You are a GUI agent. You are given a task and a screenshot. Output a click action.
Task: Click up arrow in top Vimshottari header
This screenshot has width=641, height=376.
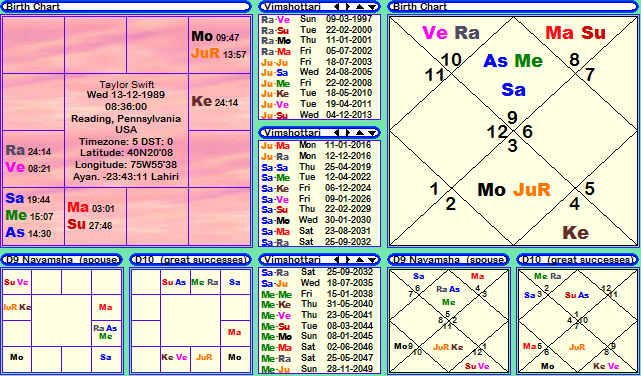(x=359, y=7)
